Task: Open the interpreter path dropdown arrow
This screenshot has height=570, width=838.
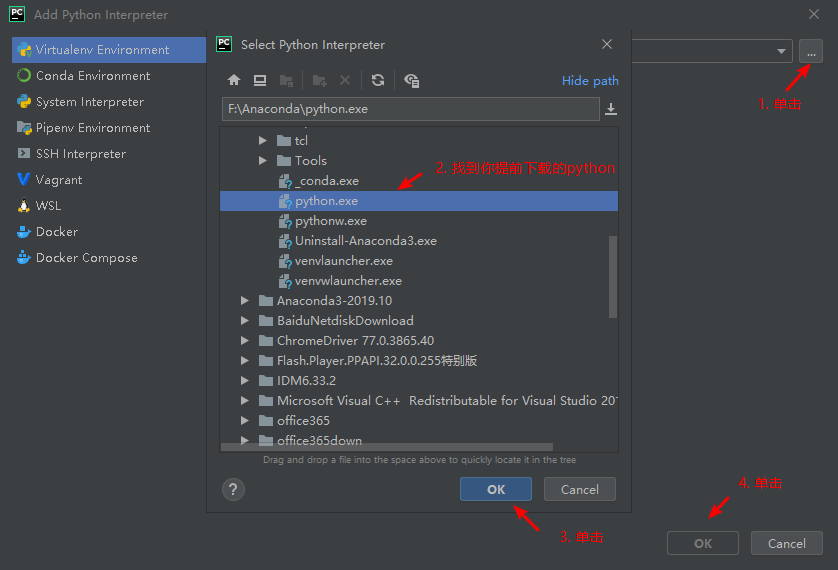Action: tap(781, 51)
